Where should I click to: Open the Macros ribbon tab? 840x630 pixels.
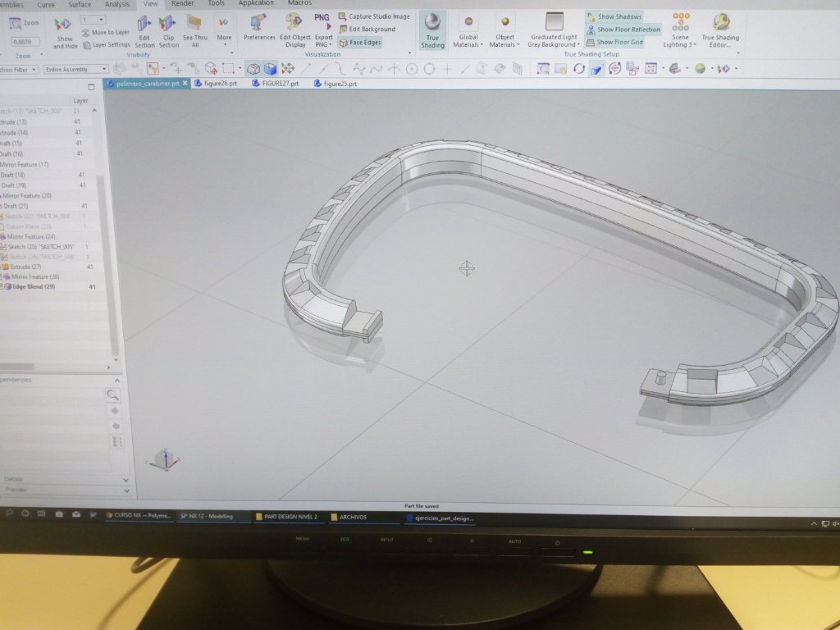click(299, 3)
